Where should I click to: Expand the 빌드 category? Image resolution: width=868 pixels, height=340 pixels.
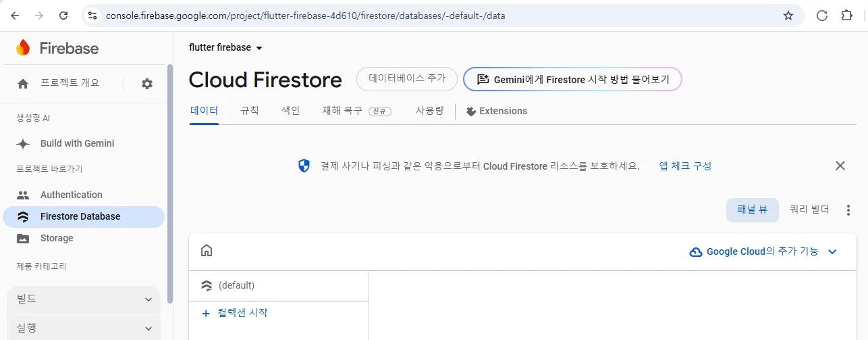point(84,299)
